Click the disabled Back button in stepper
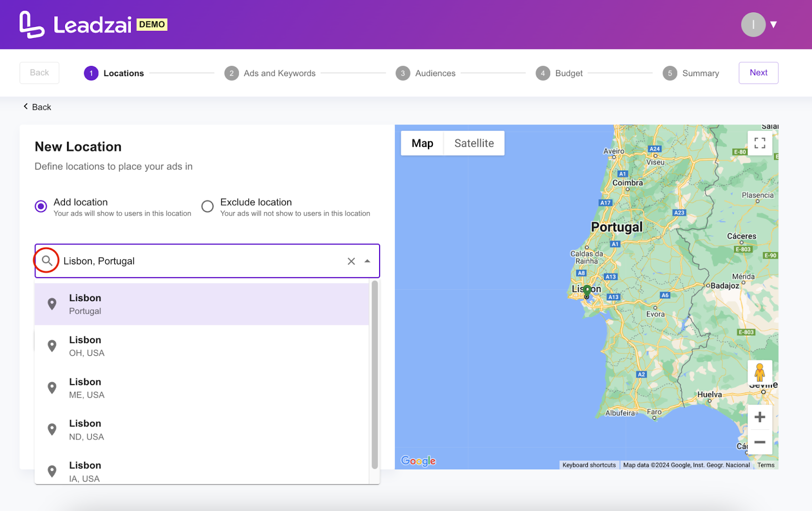The width and height of the screenshot is (812, 511). [40, 73]
